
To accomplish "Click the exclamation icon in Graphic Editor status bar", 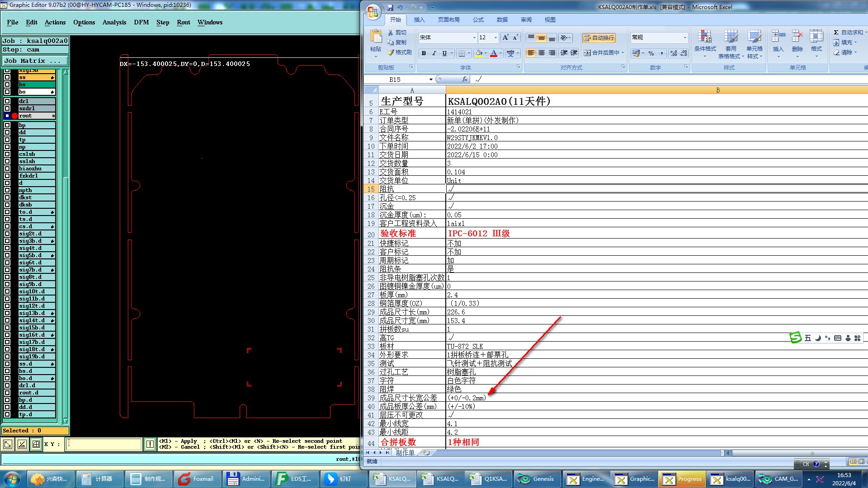I will (150, 444).
